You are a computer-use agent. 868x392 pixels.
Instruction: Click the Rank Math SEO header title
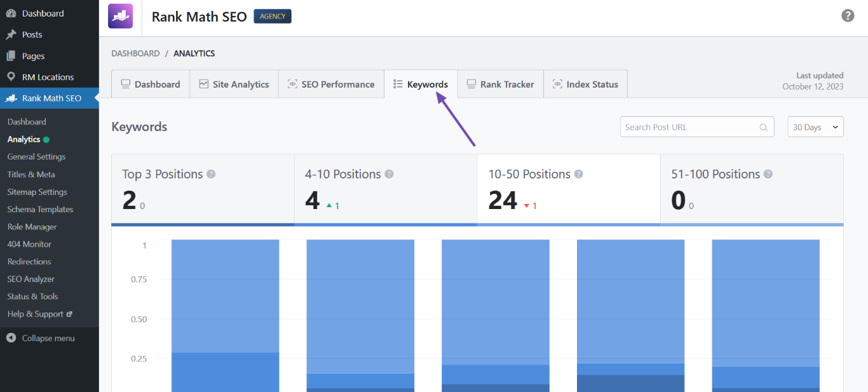(199, 17)
